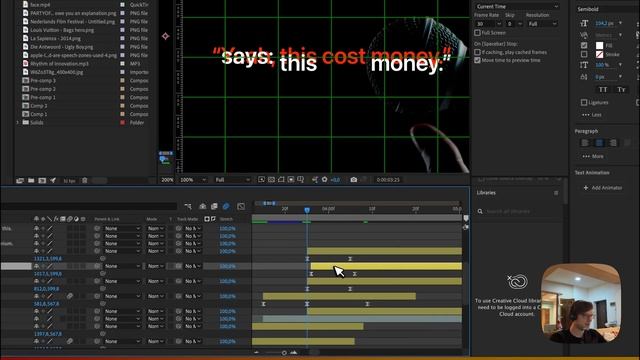The image size is (640, 360).
Task: Toggle hide shy layers icon in timeline
Action: click(x=202, y=207)
